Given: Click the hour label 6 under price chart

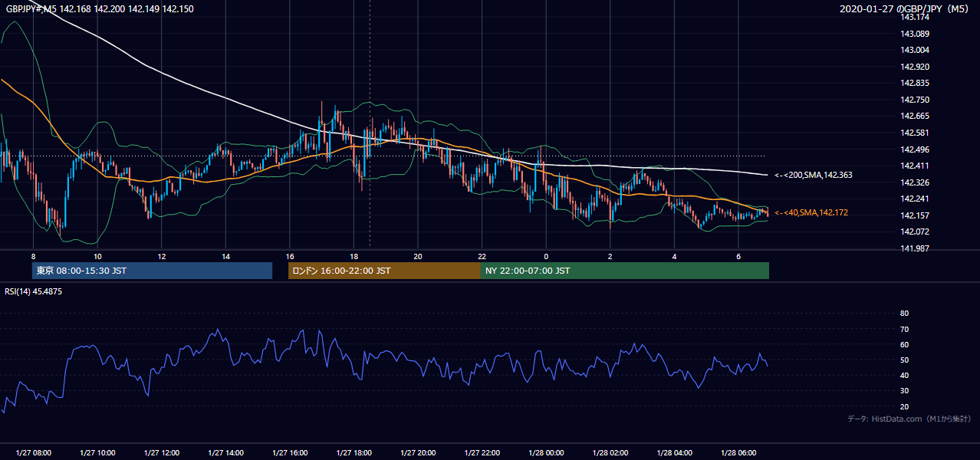Looking at the screenshot, I should 738,256.
